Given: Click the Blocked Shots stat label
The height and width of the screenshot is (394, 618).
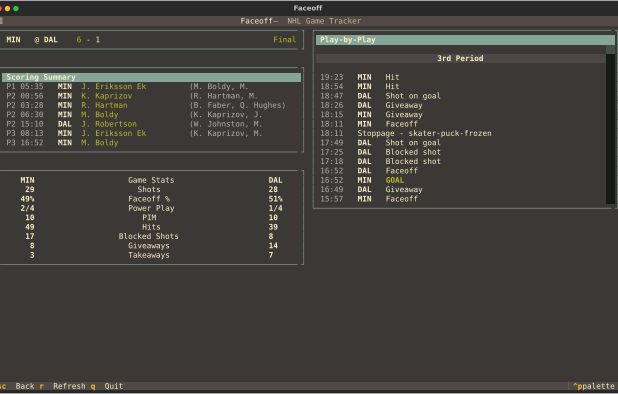Looking at the screenshot, I should click(149, 236).
